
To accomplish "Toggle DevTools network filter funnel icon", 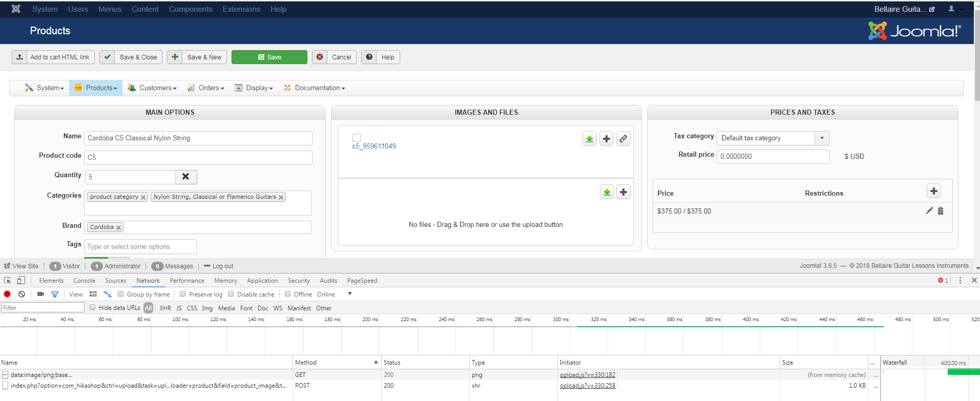I will pos(55,294).
